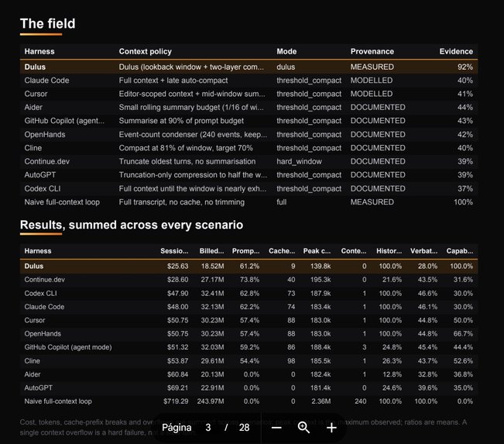The image size is (504, 444).
Task: Click the 'Peak c...' column header
Action: click(x=317, y=251)
